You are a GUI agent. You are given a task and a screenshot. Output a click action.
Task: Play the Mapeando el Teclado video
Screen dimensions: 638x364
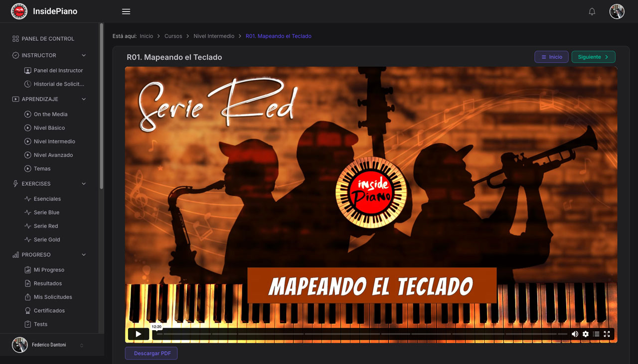click(139, 334)
